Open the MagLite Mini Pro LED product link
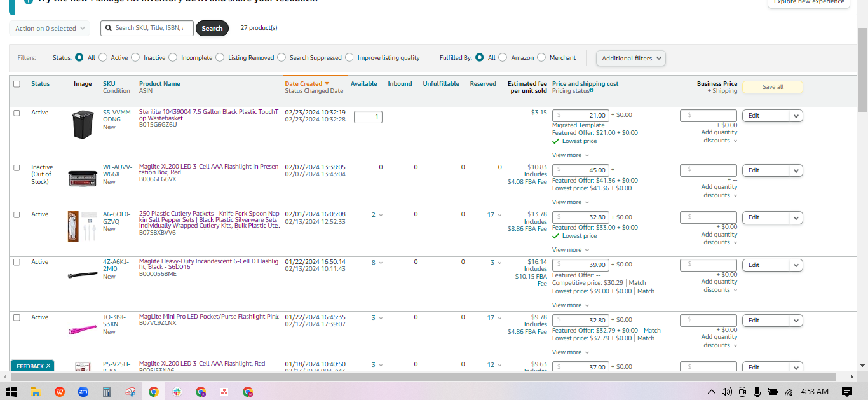This screenshot has width=868, height=400. (208, 317)
